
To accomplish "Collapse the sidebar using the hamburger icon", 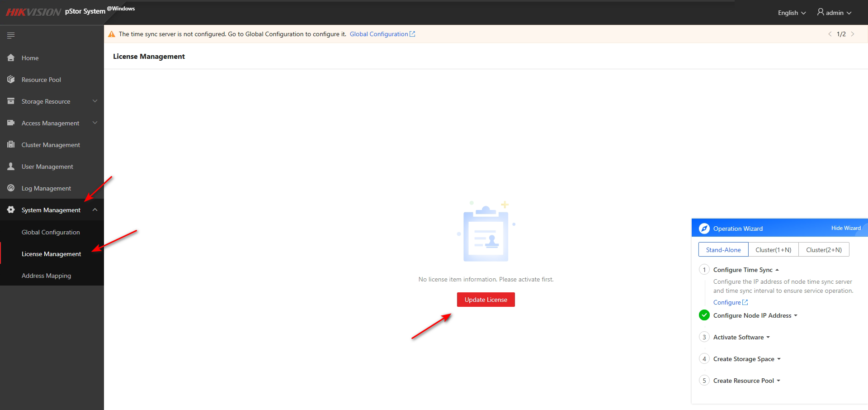I will 11,35.
